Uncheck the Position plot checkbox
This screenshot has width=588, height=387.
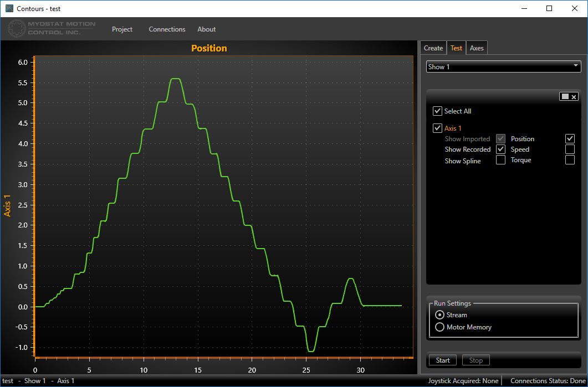pyautogui.click(x=570, y=139)
